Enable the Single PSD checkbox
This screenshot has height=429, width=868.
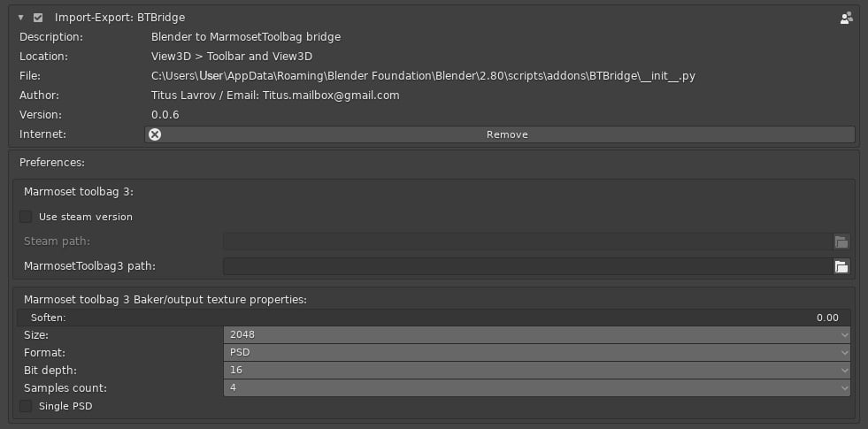pyautogui.click(x=26, y=406)
